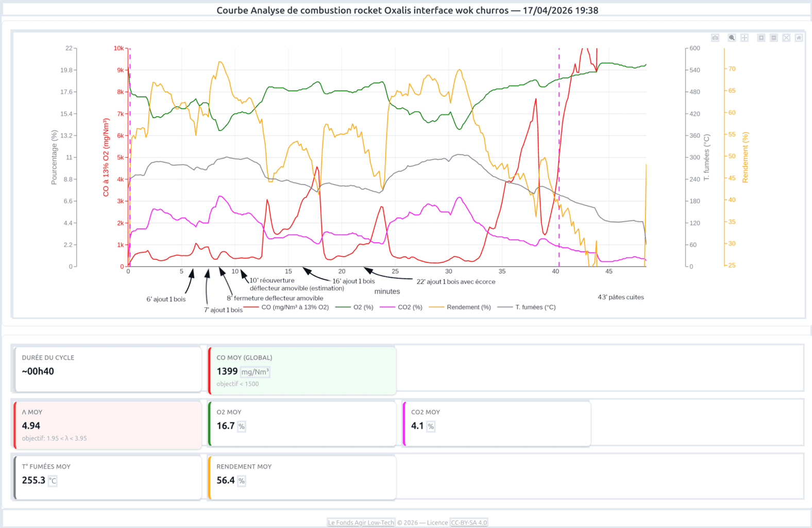Select the Zoom magnifier tool
812x528 pixels.
732,38
